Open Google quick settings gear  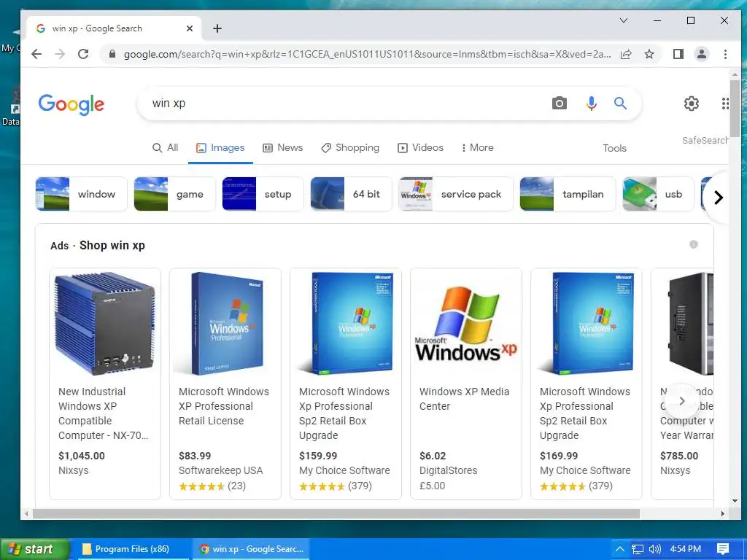coord(692,104)
